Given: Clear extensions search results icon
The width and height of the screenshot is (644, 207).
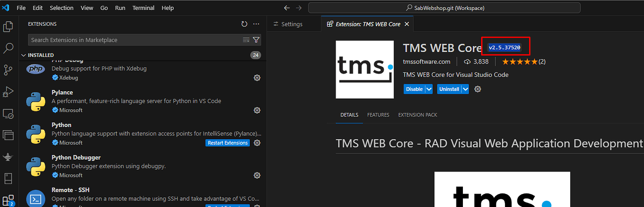Looking at the screenshot, I should (x=246, y=40).
